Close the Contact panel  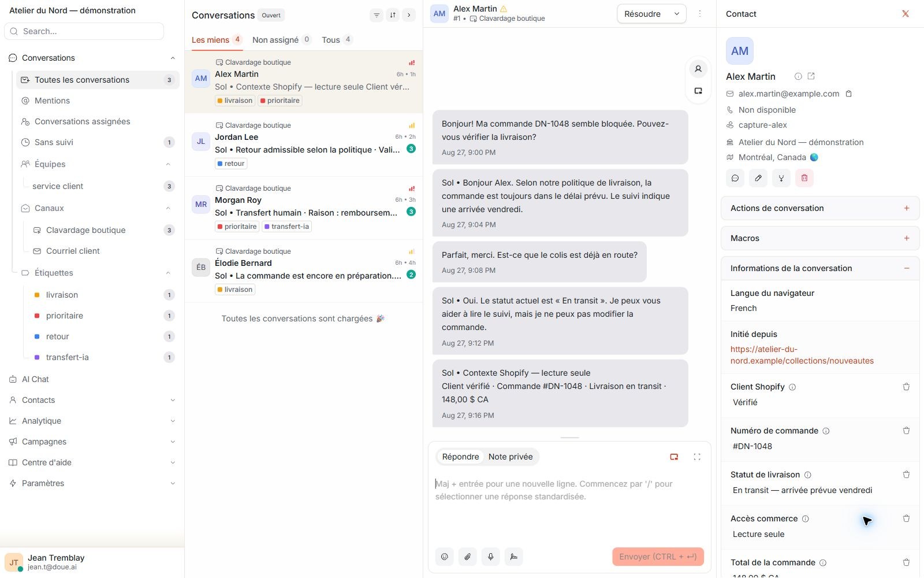click(x=906, y=14)
